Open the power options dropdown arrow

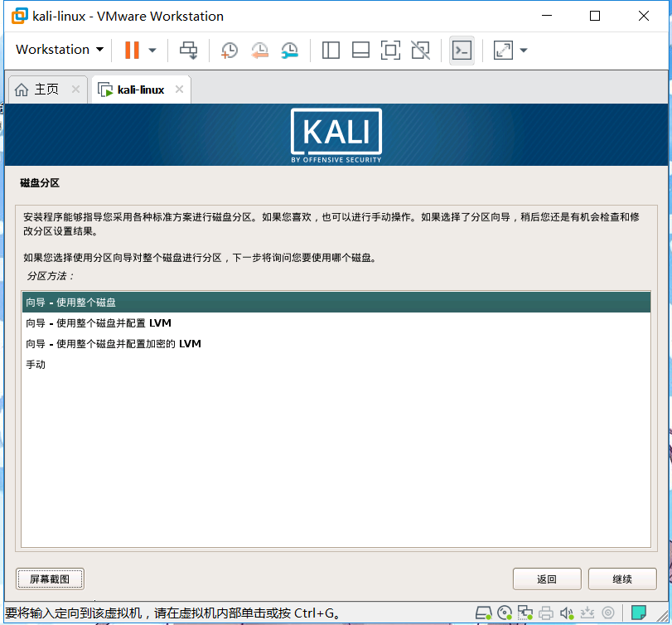coord(152,51)
